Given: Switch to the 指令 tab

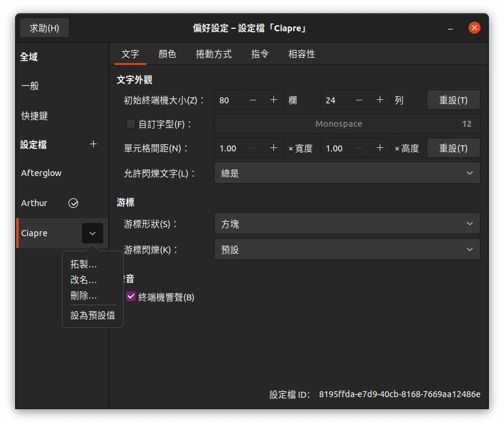Looking at the screenshot, I should (260, 53).
